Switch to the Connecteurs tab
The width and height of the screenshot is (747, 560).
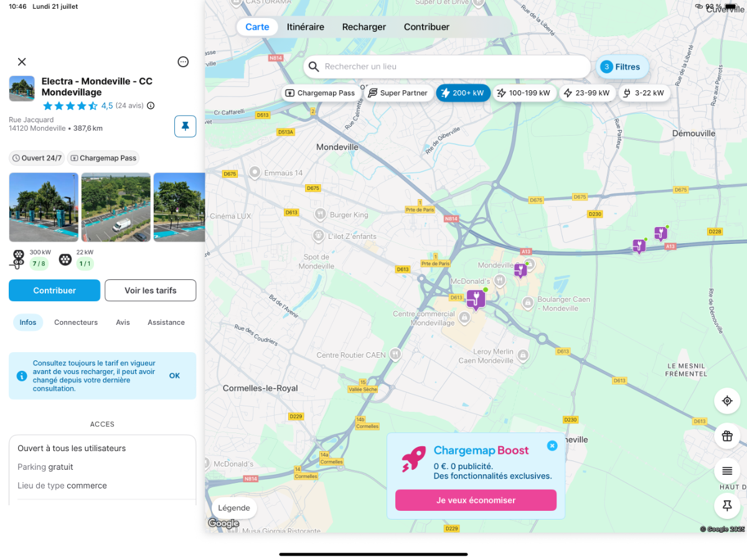coord(76,322)
